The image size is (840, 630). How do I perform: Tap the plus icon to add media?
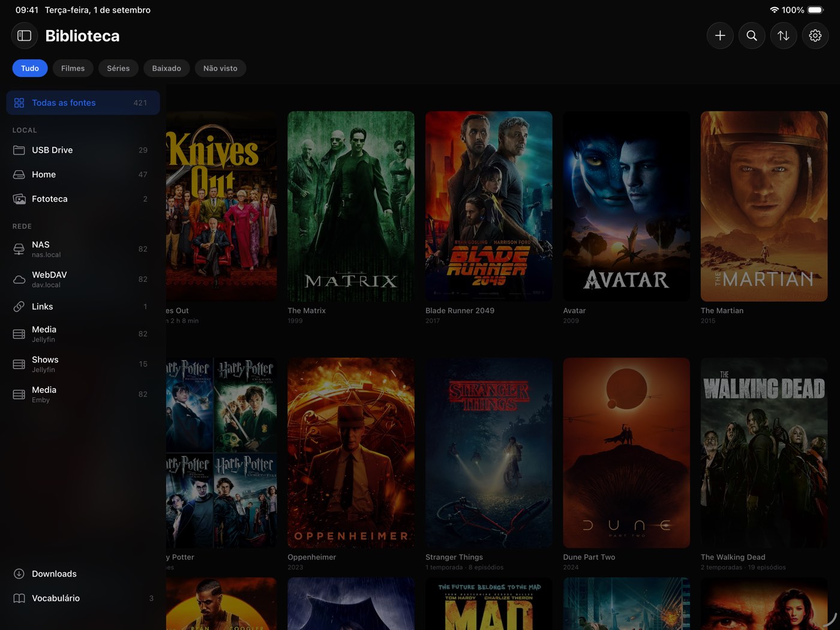(720, 36)
